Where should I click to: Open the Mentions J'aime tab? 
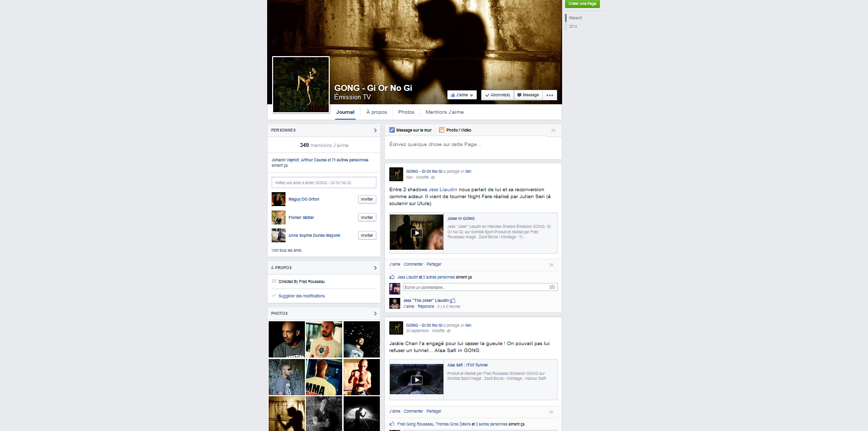point(444,112)
